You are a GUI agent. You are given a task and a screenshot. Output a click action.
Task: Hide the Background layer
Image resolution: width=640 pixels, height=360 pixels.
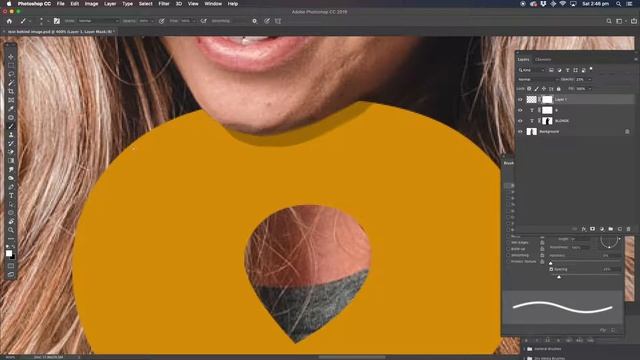pos(520,132)
